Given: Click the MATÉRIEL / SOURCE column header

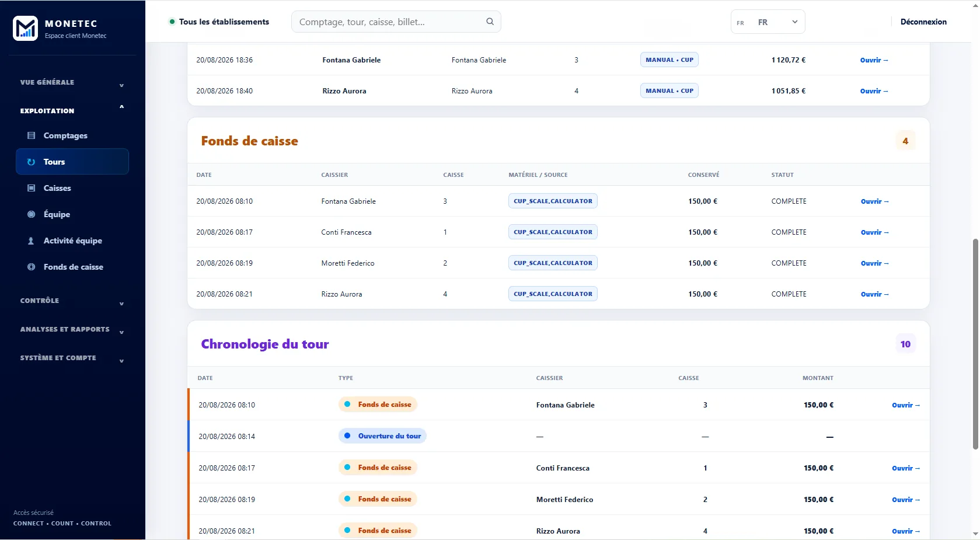Looking at the screenshot, I should (x=538, y=175).
